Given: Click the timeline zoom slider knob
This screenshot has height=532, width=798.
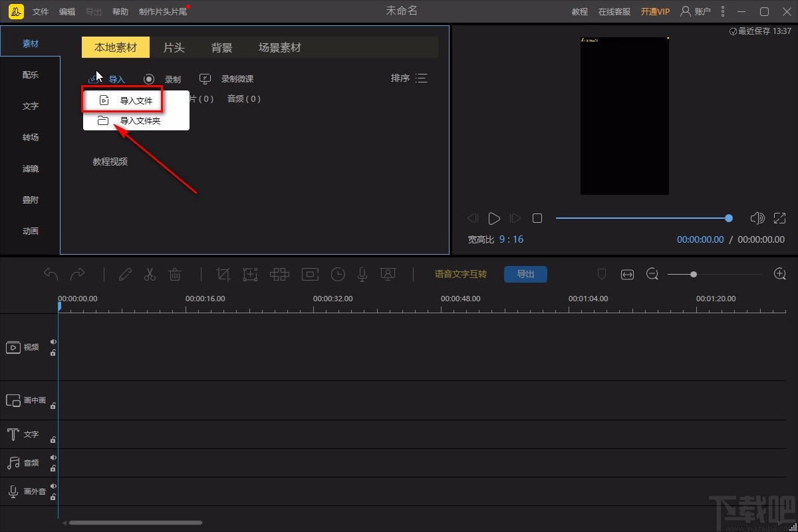Looking at the screenshot, I should pos(694,274).
